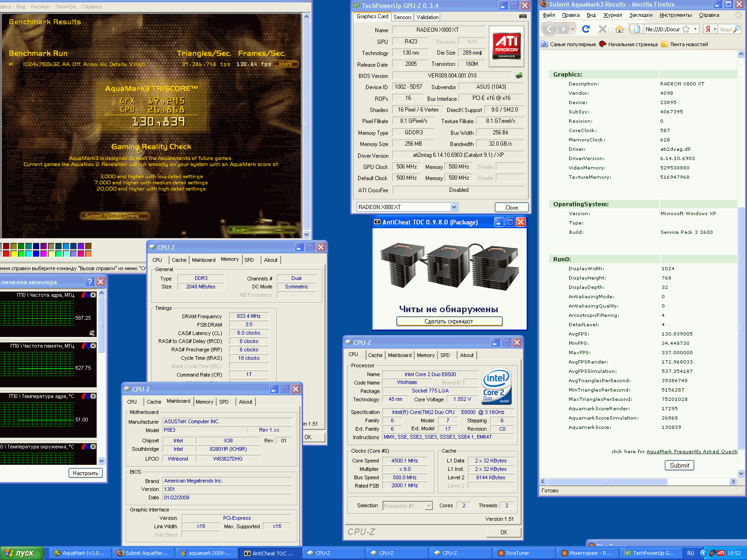Click the BIOS save icon in GPU-Z
The width and height of the screenshot is (747, 560).
click(x=519, y=75)
